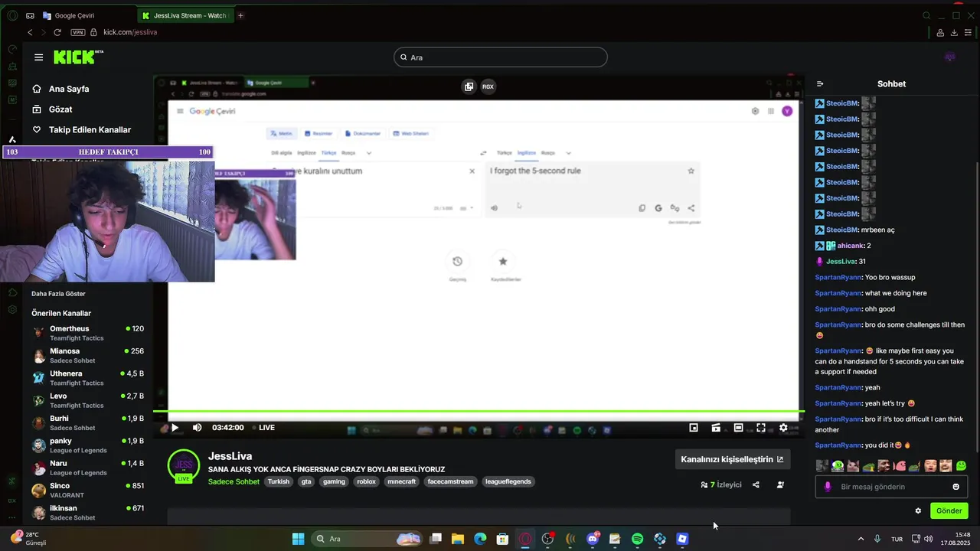Open recommended channel panky

click(87, 445)
